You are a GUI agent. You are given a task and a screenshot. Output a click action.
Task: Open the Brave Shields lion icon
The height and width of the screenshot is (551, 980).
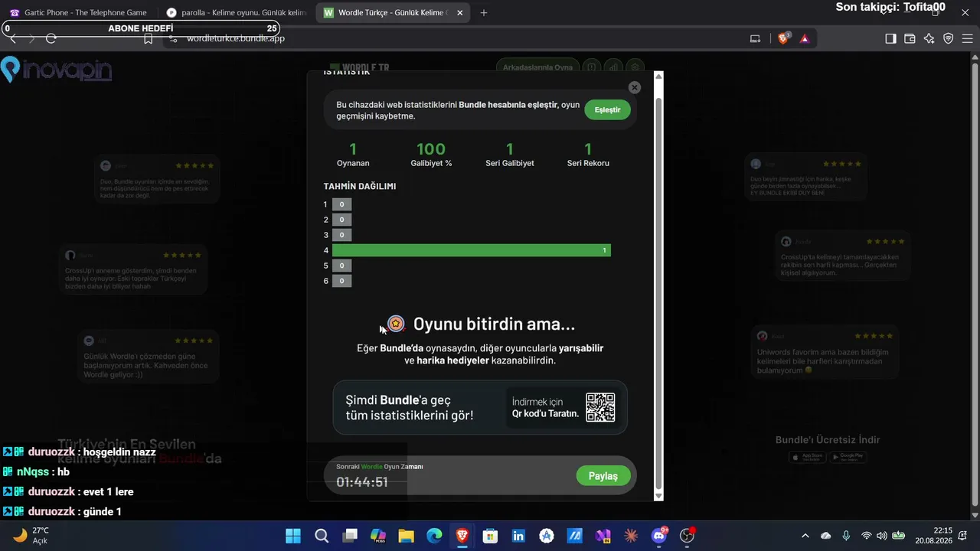pyautogui.click(x=783, y=38)
